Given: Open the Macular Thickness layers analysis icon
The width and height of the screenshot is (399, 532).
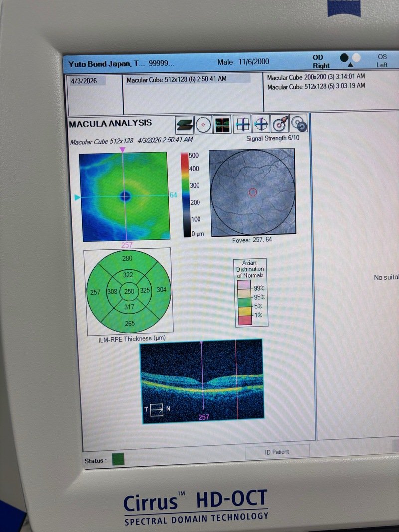Looking at the screenshot, I should click(x=184, y=124).
